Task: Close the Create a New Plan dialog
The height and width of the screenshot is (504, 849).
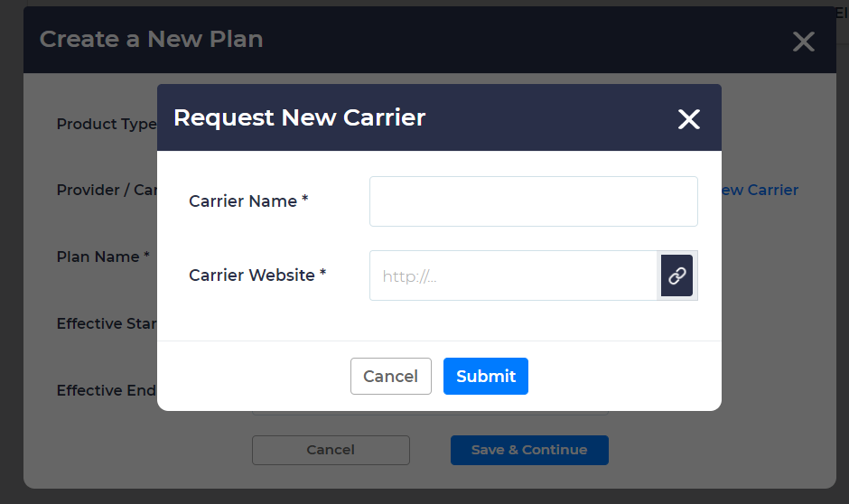Action: pyautogui.click(x=803, y=42)
